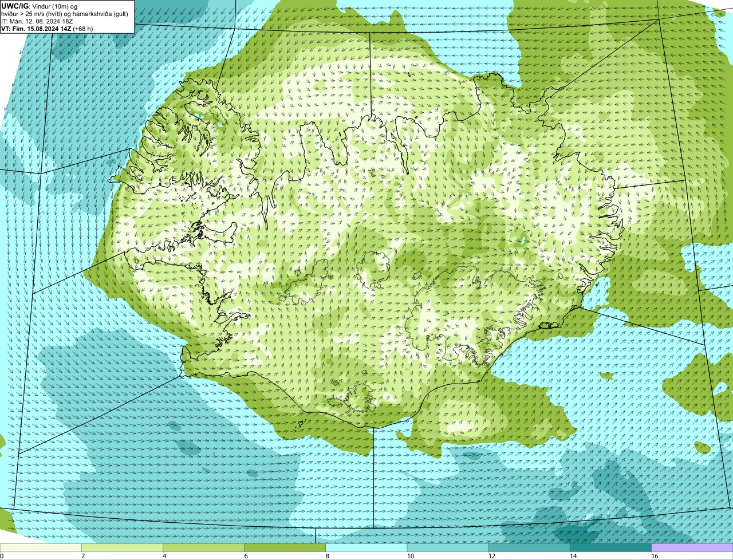Click the legend scale label '6'
The image size is (733, 560).
coord(246,556)
